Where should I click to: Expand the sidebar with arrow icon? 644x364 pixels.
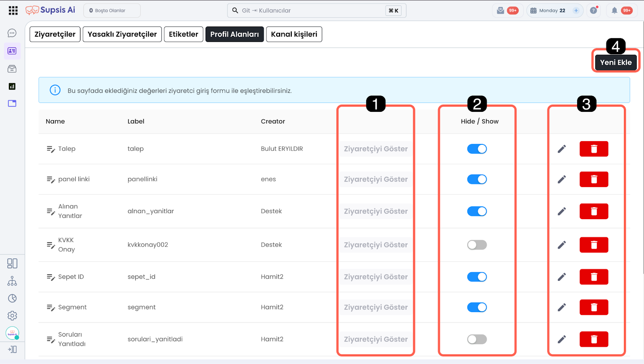point(12,350)
